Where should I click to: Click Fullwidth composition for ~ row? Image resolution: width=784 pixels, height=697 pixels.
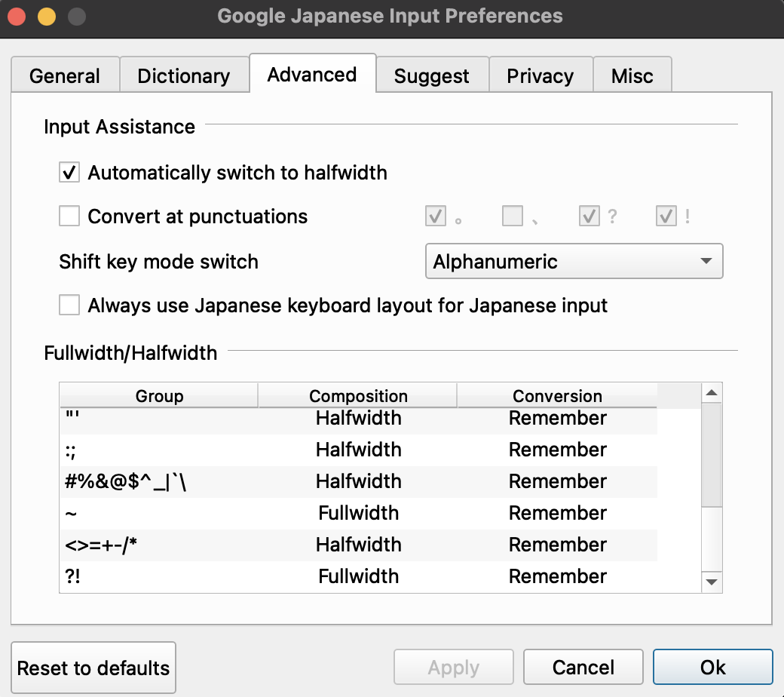point(359,513)
